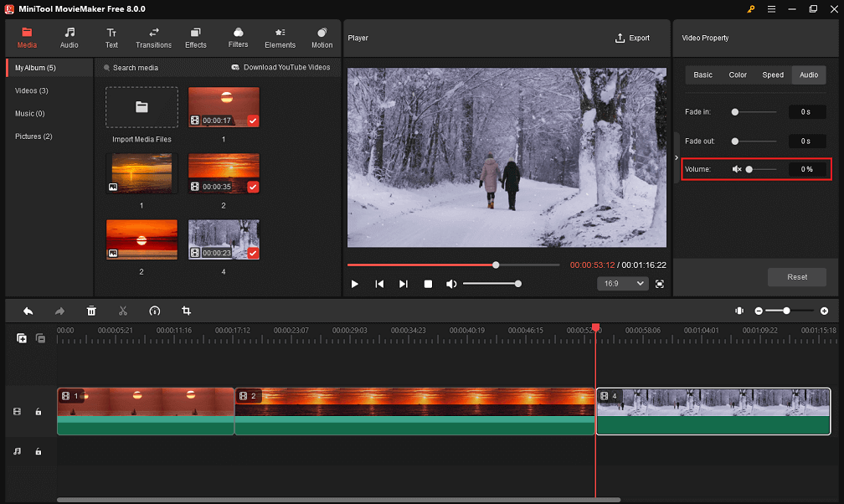Screen dimensions: 844x504
Task: Go to next frame
Action: point(404,284)
